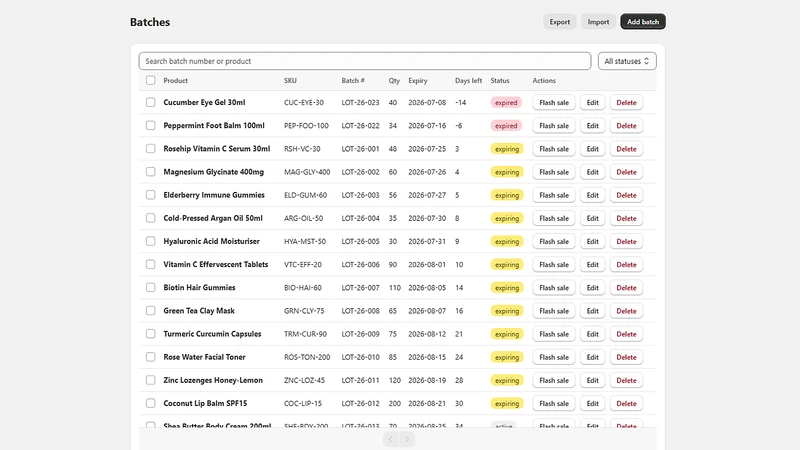Start Flash sale for Cucumber Eye Gel
The width and height of the screenshot is (800, 450).
tap(554, 103)
